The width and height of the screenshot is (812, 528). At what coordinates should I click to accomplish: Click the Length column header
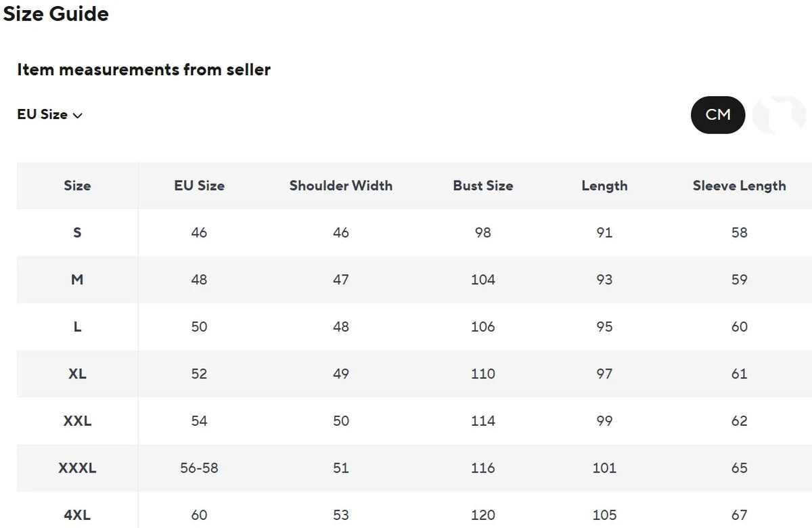click(604, 185)
